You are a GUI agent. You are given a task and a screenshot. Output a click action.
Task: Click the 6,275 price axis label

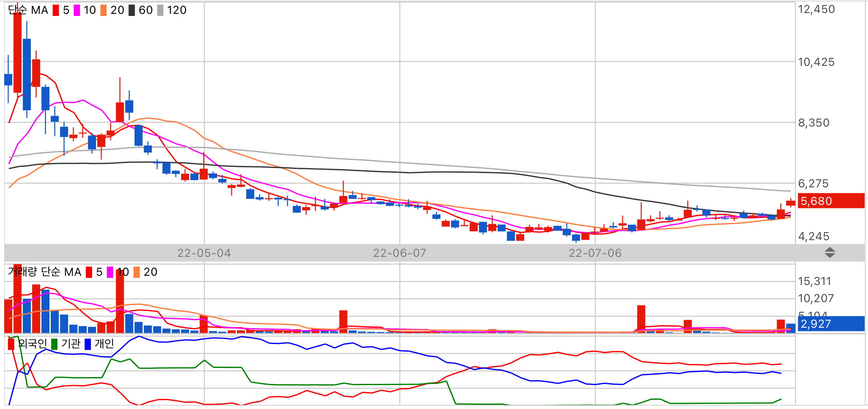[813, 184]
